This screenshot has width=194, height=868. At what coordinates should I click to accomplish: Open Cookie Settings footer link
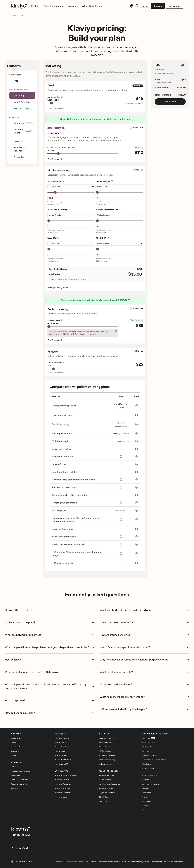click(x=156, y=862)
